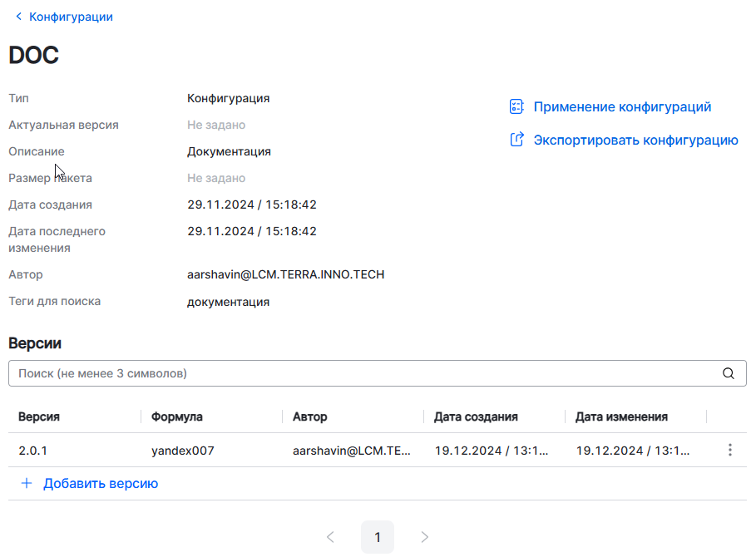Click the Автор column header
The height and width of the screenshot is (557, 756).
pyautogui.click(x=310, y=417)
